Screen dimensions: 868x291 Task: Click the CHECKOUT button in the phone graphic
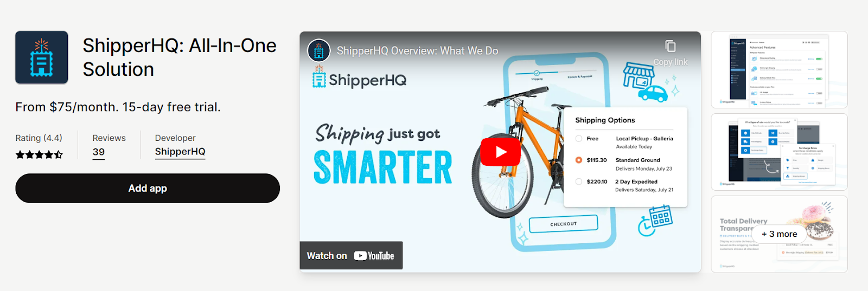pyautogui.click(x=563, y=224)
